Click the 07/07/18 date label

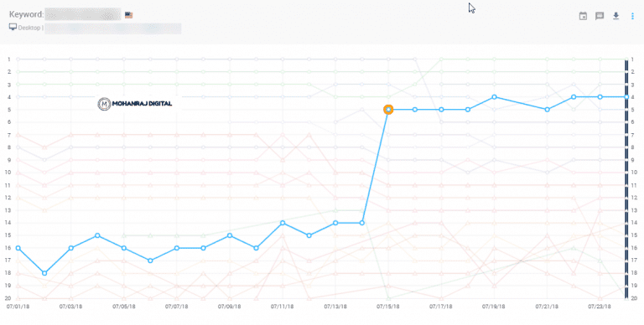coord(177,307)
